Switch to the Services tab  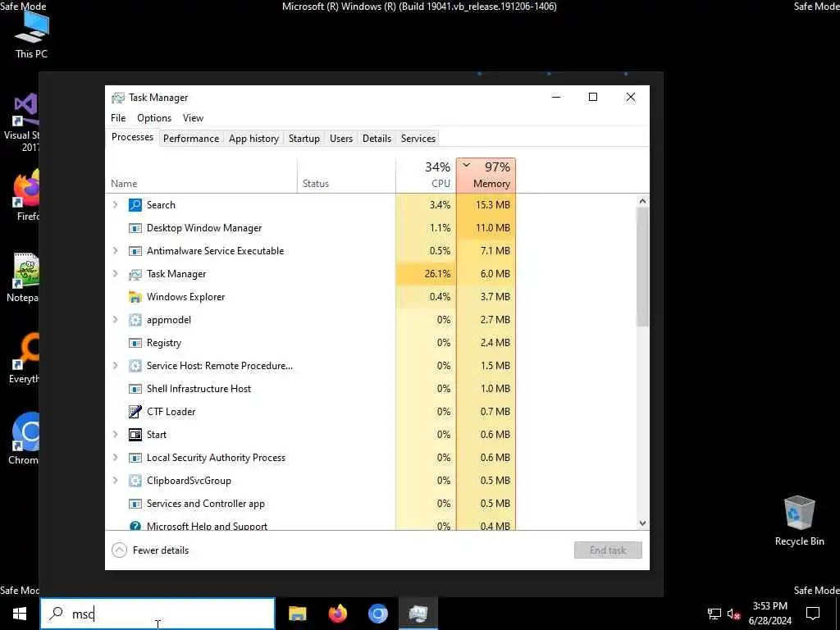point(418,138)
